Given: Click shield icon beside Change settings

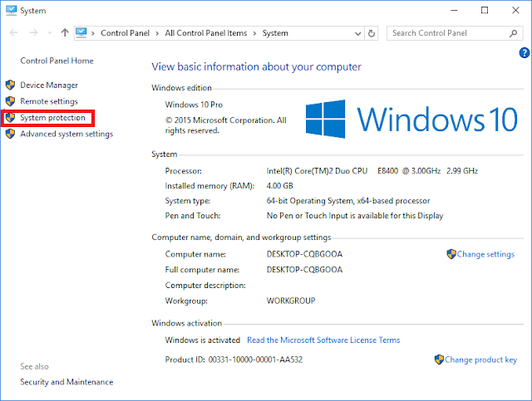Looking at the screenshot, I should click(x=451, y=254).
